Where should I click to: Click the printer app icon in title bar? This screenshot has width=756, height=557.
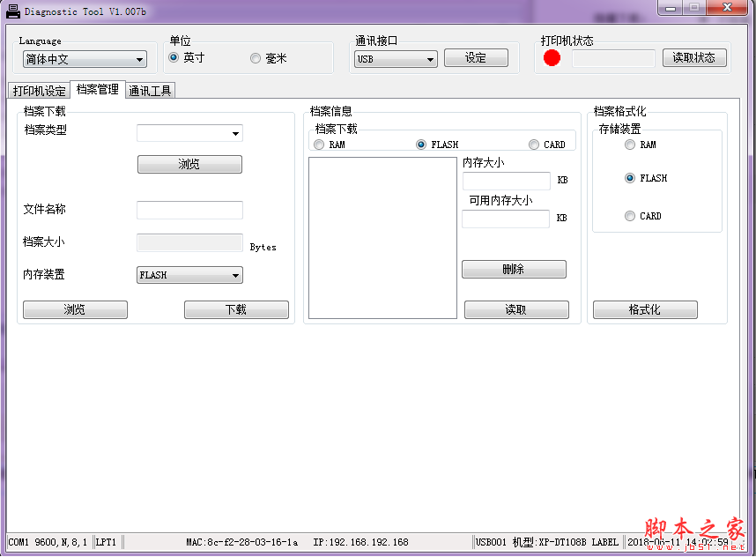[x=13, y=11]
